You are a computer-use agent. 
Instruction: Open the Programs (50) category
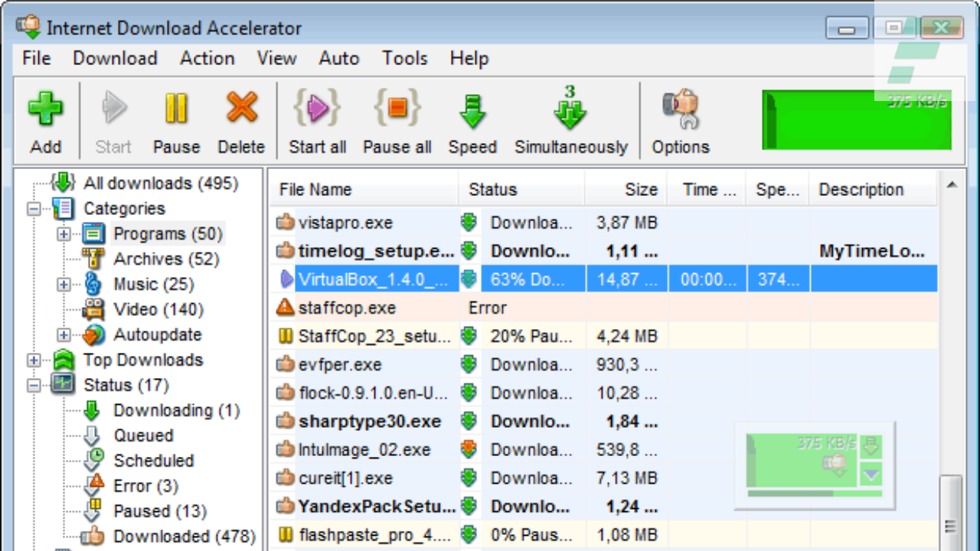[x=168, y=233]
